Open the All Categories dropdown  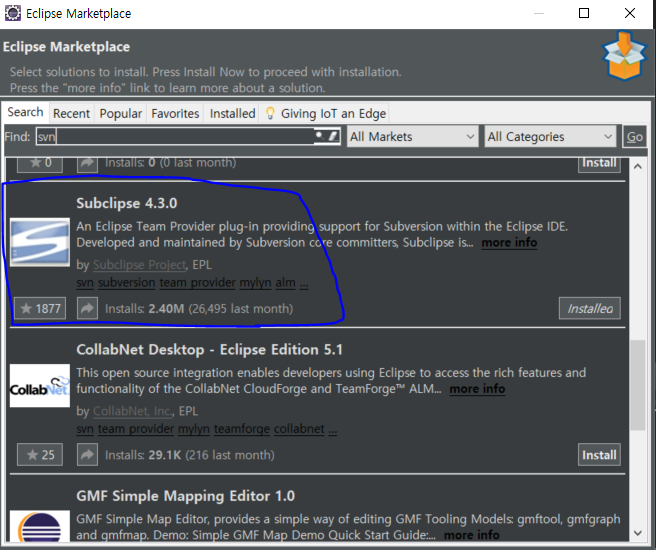[550, 136]
